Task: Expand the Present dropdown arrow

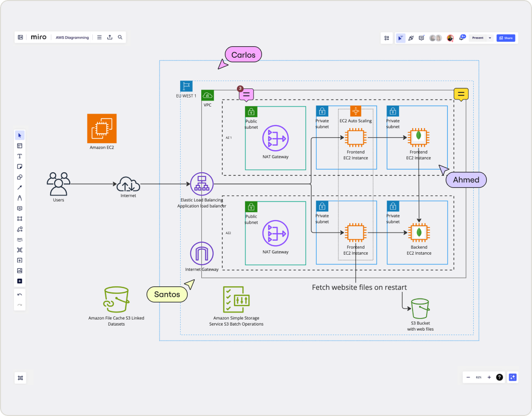Action: [490, 38]
